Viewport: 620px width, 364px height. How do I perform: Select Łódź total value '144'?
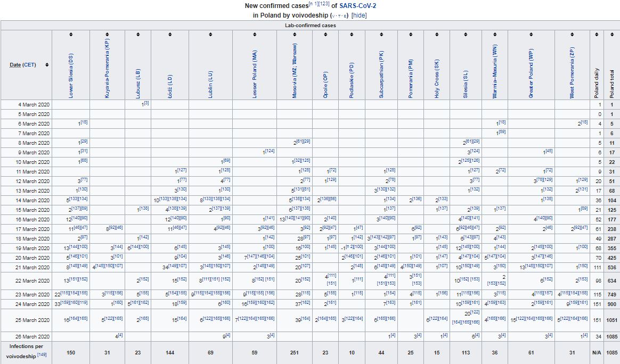click(170, 352)
